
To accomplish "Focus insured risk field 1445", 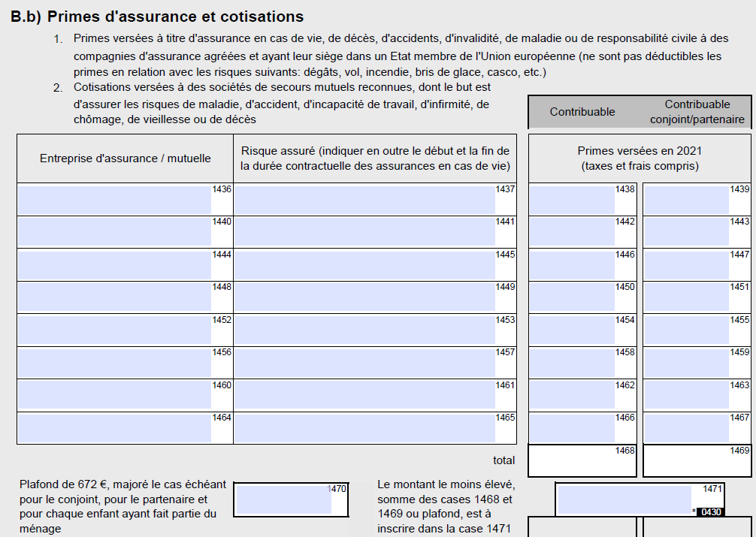I will (364, 265).
